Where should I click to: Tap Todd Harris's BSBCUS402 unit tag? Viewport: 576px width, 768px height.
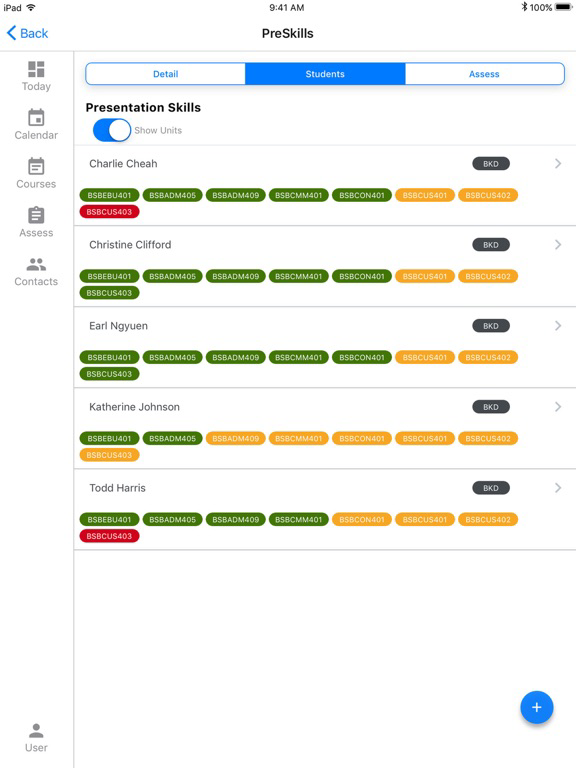(488, 520)
